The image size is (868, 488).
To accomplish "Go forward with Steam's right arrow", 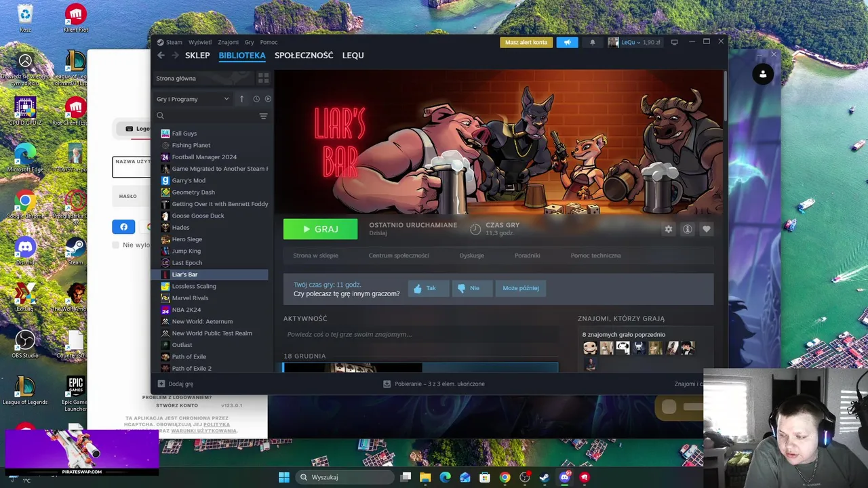I will point(175,56).
